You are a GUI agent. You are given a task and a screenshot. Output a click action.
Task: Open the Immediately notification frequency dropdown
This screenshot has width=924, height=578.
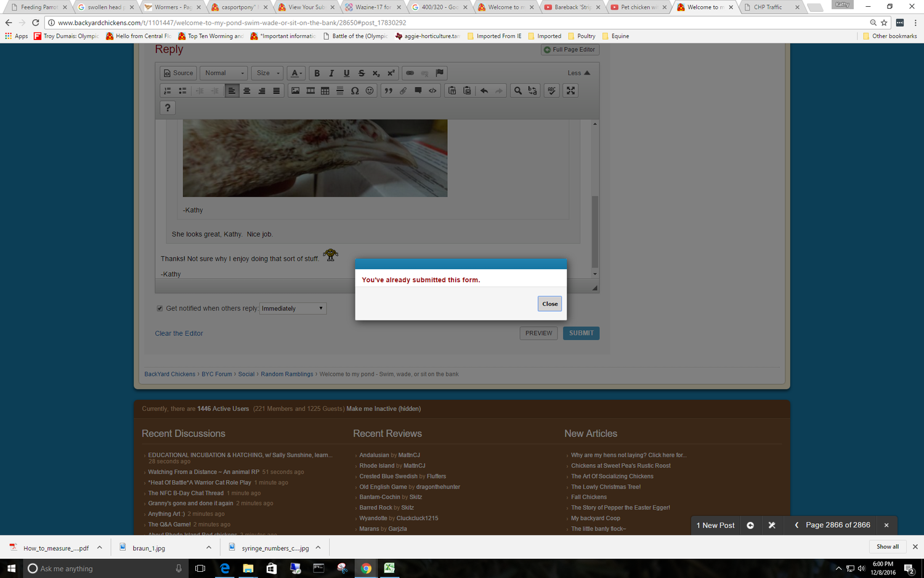coord(293,308)
